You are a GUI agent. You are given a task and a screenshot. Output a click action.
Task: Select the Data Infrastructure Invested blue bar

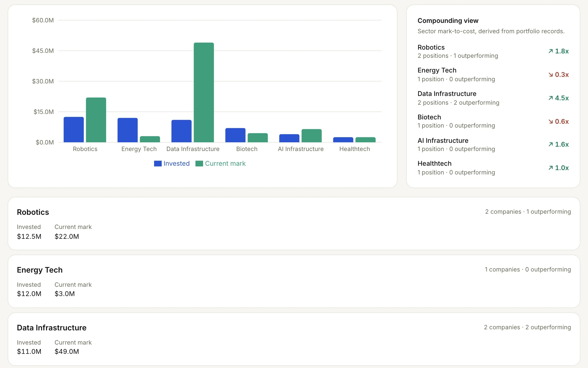(x=182, y=131)
